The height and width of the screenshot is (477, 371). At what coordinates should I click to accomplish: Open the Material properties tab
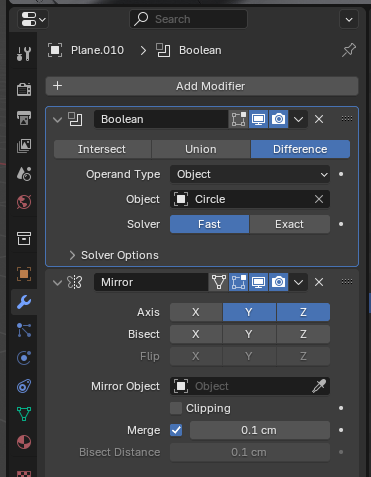[x=24, y=442]
